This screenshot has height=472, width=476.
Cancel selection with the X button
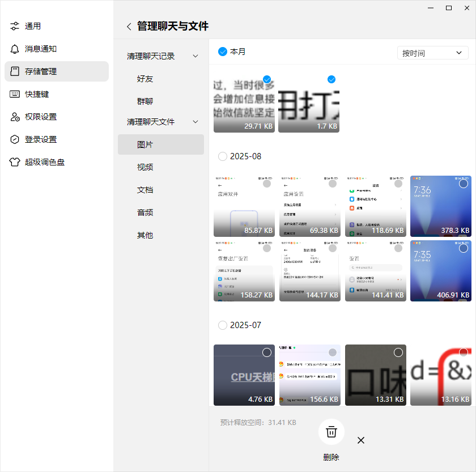click(x=361, y=440)
